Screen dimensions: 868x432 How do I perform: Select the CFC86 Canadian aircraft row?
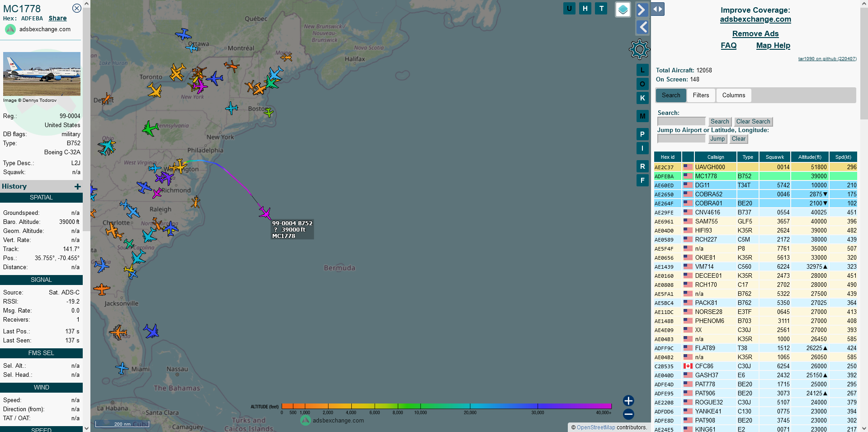tap(755, 366)
